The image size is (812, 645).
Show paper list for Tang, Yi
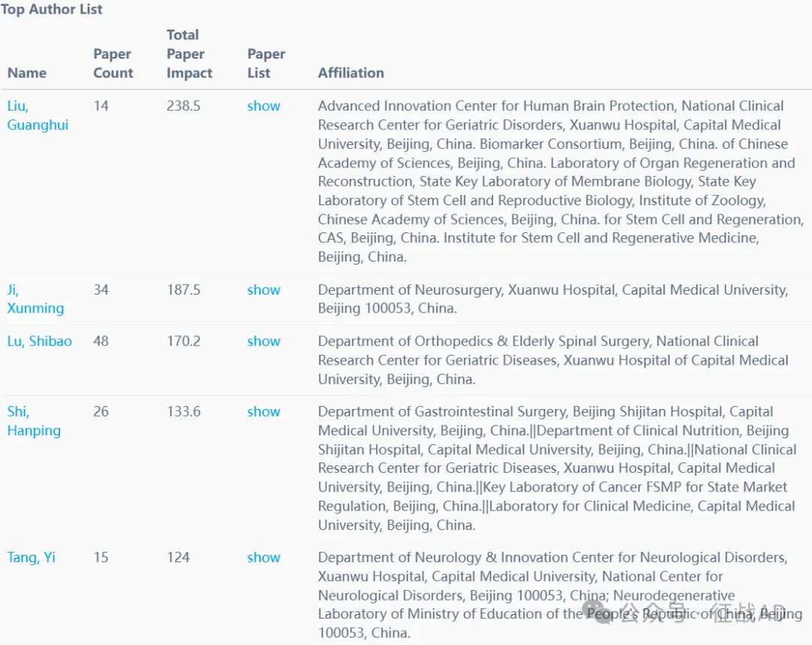264,558
